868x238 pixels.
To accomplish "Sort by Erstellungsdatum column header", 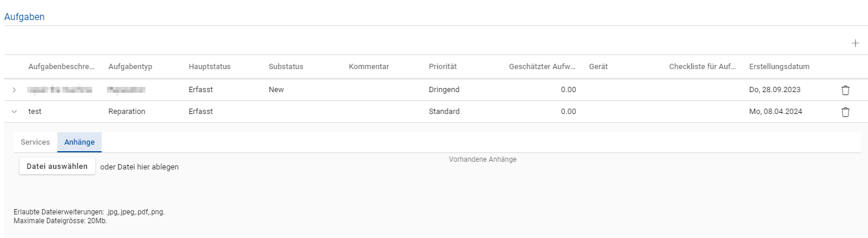I will point(779,67).
